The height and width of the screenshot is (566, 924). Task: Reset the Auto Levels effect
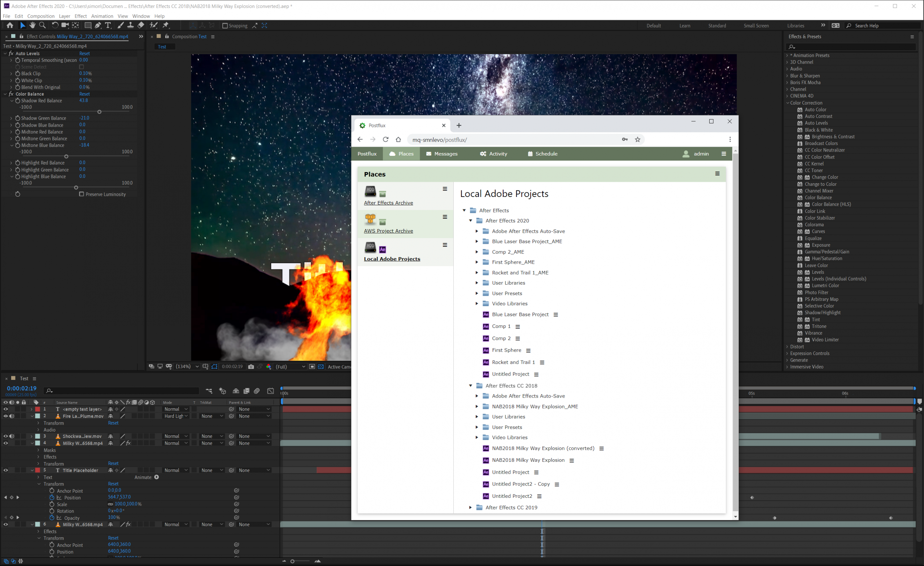click(84, 54)
